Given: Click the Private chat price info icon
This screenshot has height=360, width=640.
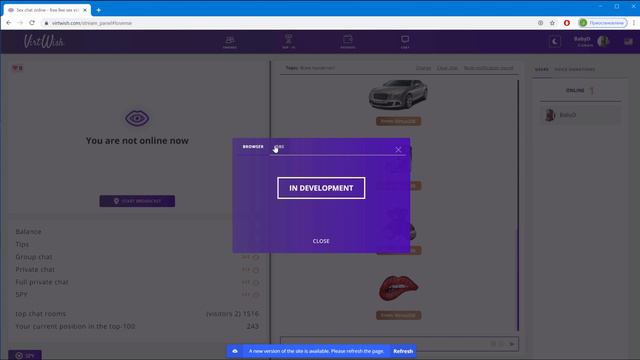Looking at the screenshot, I should click(256, 270).
